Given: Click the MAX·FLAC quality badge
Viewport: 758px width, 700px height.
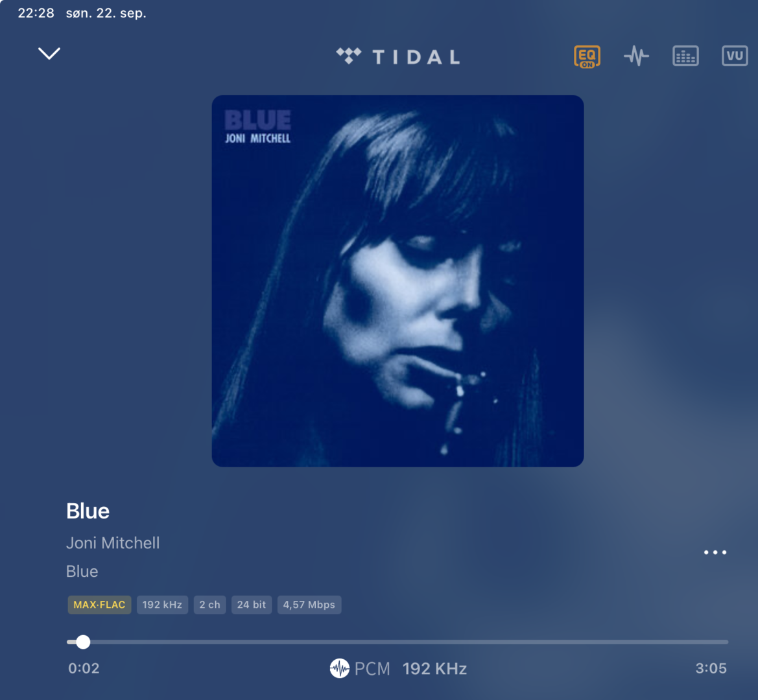Looking at the screenshot, I should [x=99, y=605].
